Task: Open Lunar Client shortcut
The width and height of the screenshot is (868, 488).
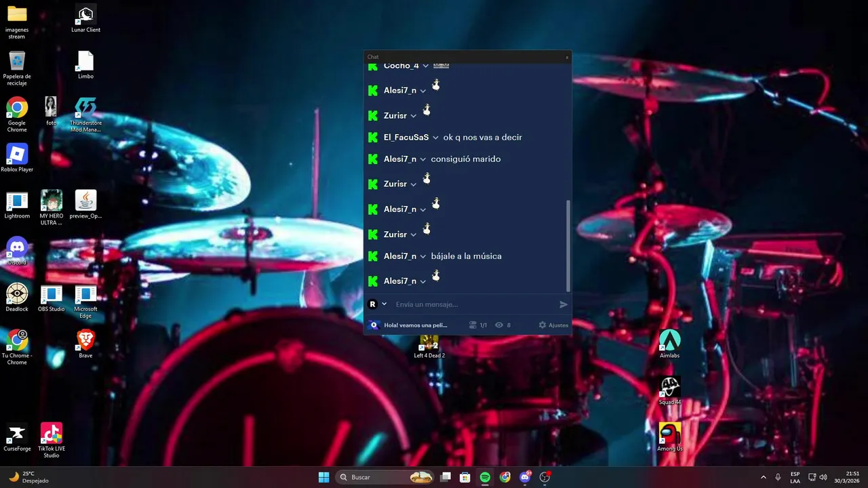Action: (x=85, y=19)
